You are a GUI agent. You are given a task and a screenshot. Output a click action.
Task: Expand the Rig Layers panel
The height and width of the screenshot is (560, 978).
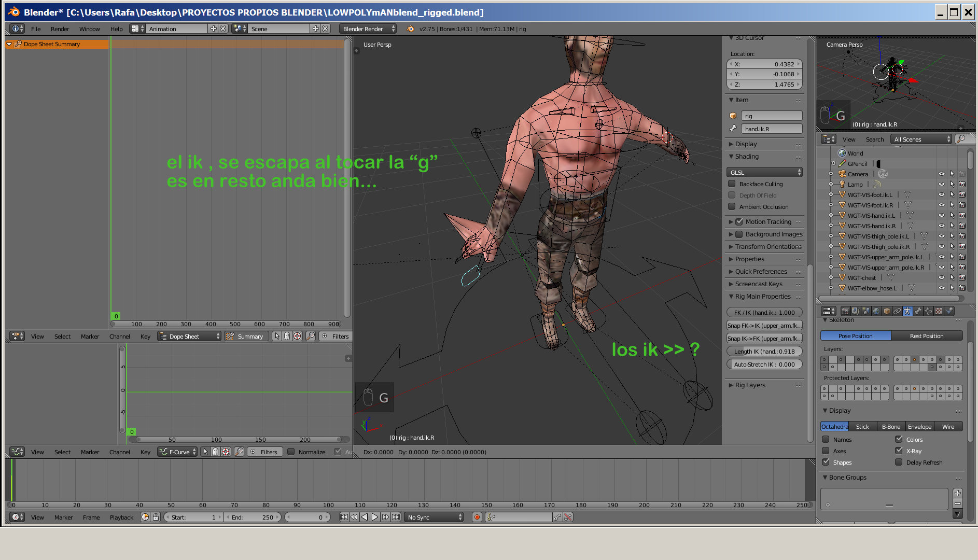pyautogui.click(x=750, y=385)
